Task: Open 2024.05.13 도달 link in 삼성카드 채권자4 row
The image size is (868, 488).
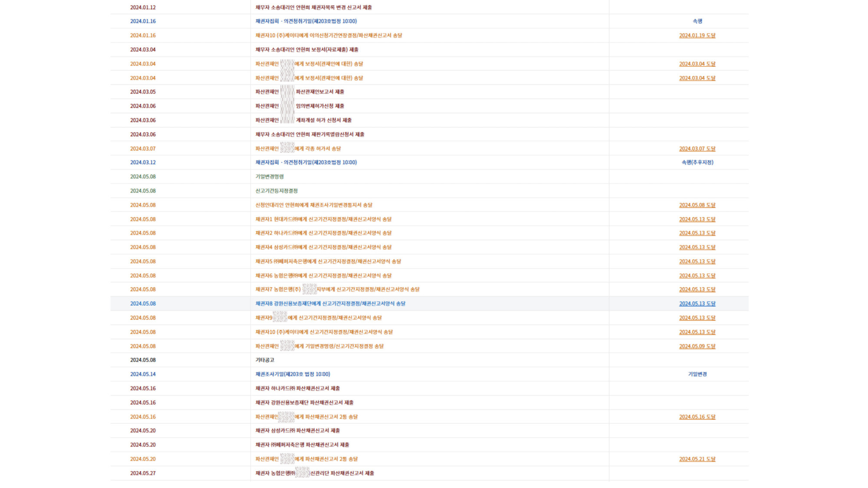Action: coord(697,247)
